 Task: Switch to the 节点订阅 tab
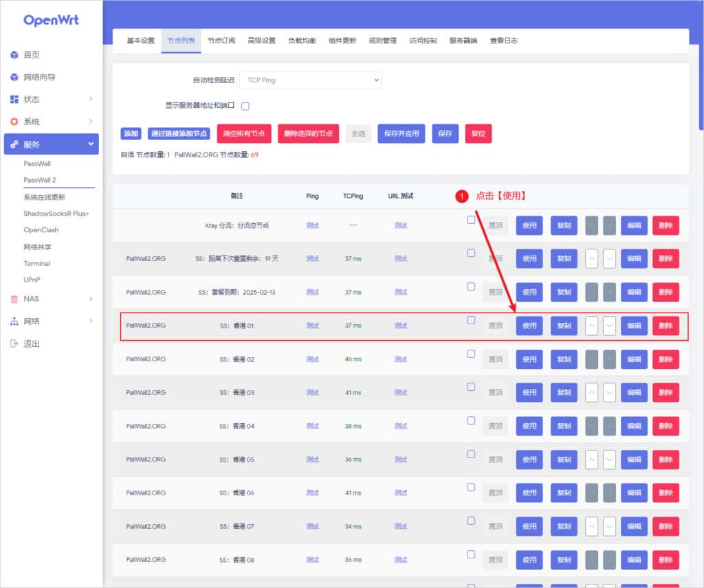tap(221, 41)
